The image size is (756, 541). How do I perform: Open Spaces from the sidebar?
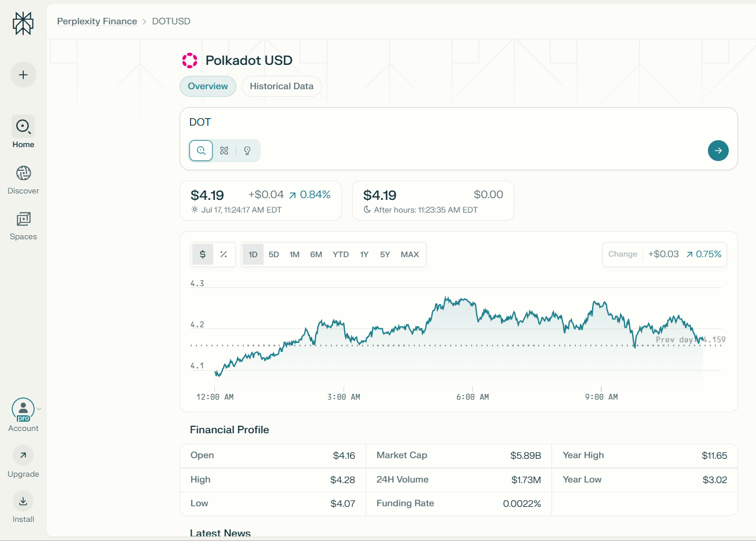23,219
